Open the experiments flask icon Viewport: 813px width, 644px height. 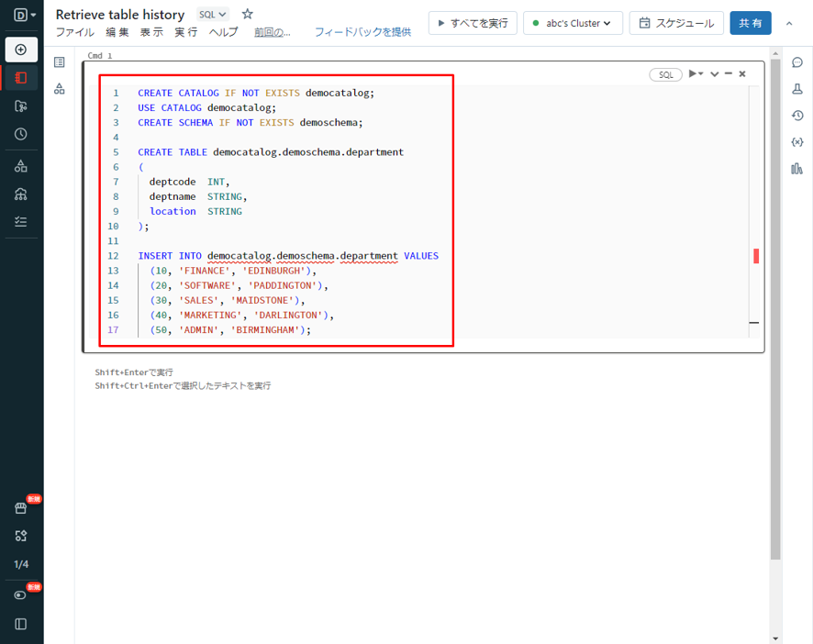[796, 89]
